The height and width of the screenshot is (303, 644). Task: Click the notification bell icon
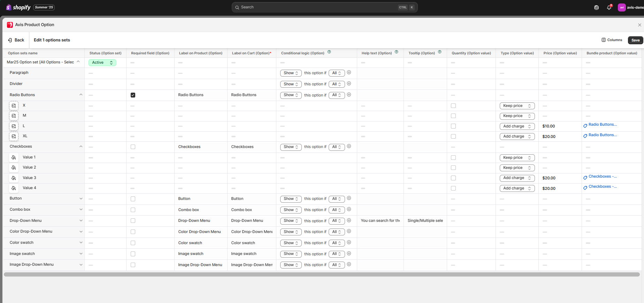coord(609,7)
